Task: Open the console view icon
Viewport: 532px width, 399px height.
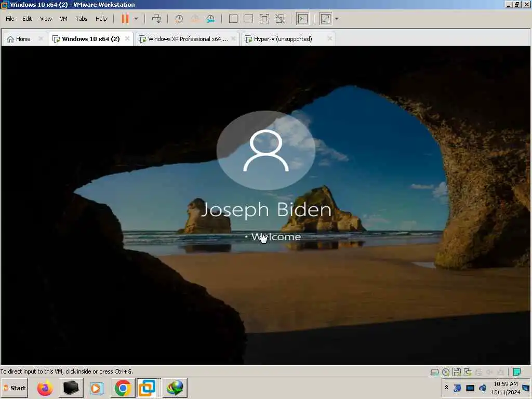Action: point(302,19)
